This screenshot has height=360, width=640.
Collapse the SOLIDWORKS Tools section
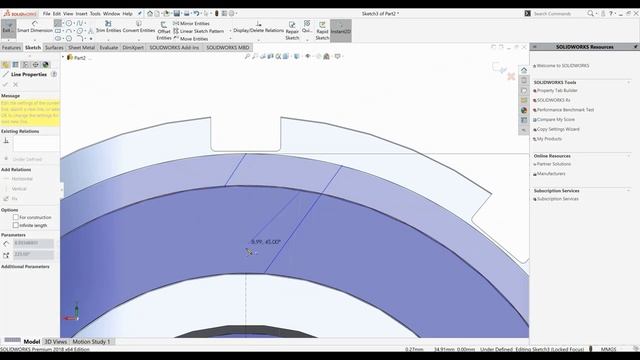629,82
